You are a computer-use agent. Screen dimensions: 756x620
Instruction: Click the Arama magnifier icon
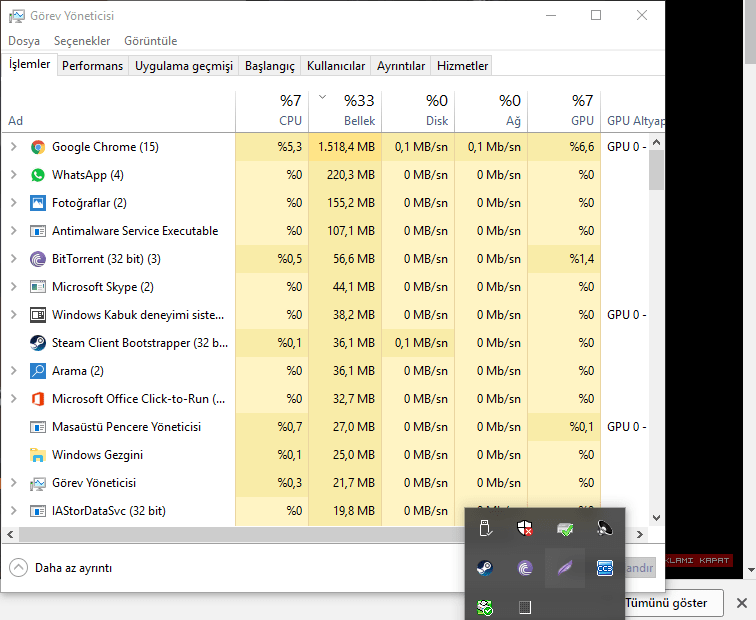pos(38,371)
